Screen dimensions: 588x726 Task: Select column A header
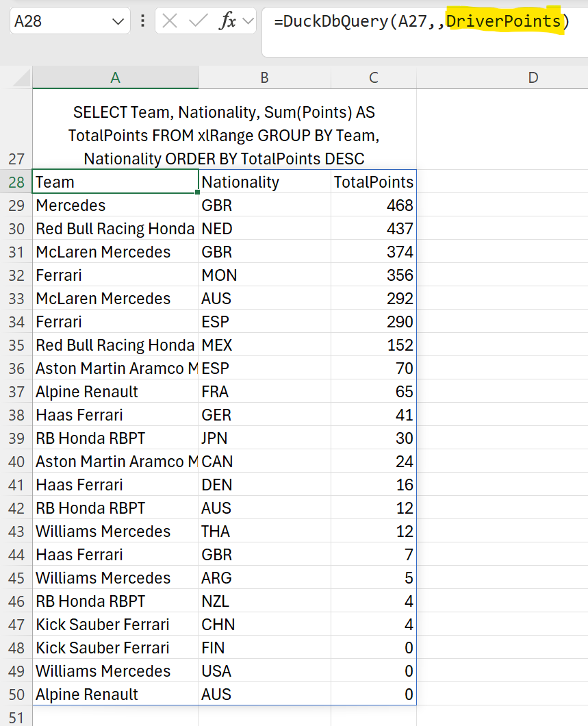tap(115, 77)
